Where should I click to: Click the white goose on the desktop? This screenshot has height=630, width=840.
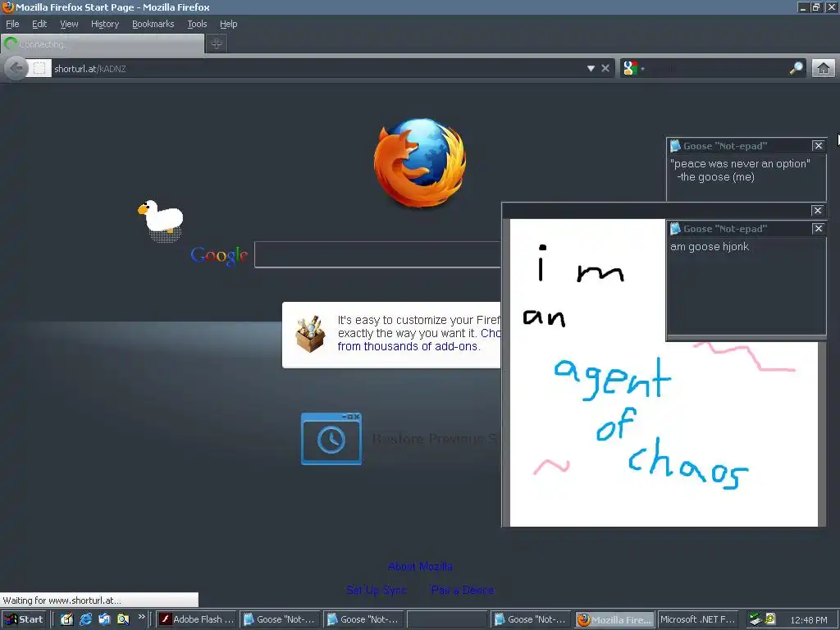161,217
